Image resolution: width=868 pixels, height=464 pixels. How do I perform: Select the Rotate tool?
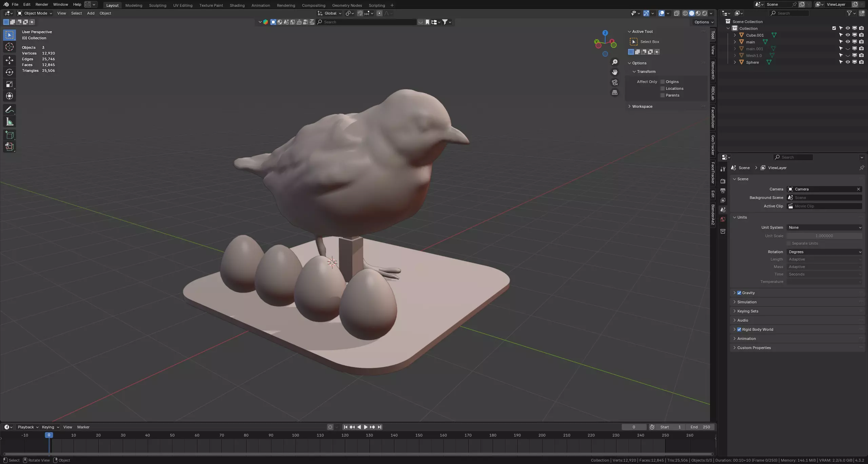tap(9, 72)
